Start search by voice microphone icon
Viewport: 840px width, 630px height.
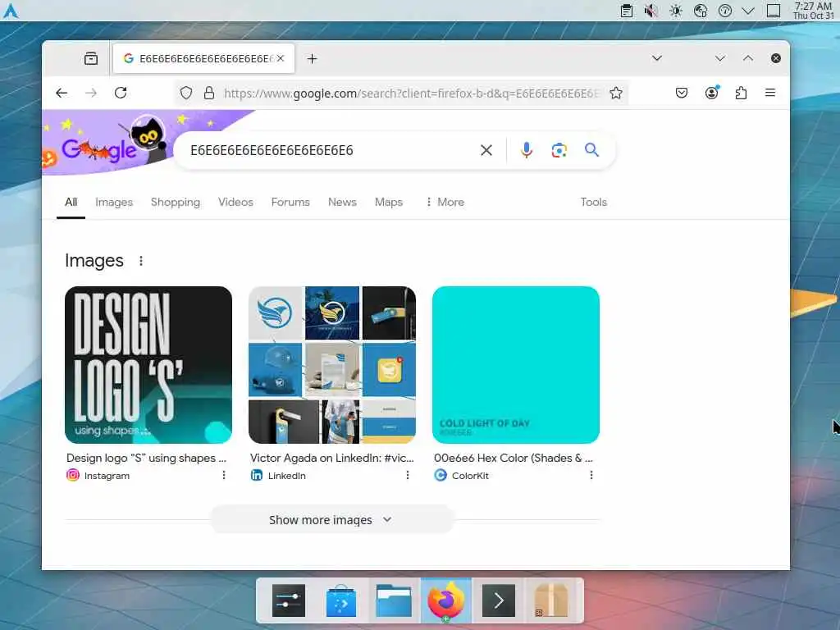(527, 150)
